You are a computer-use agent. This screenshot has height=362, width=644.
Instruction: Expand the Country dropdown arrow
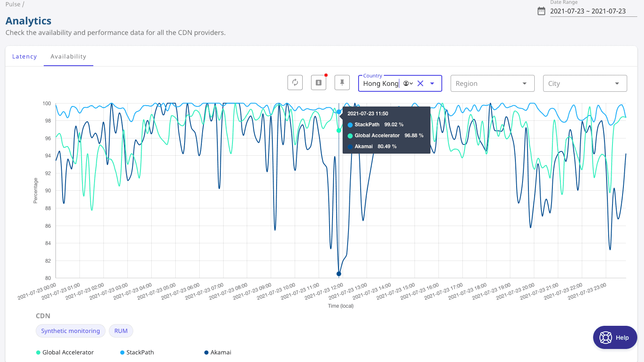pyautogui.click(x=432, y=83)
